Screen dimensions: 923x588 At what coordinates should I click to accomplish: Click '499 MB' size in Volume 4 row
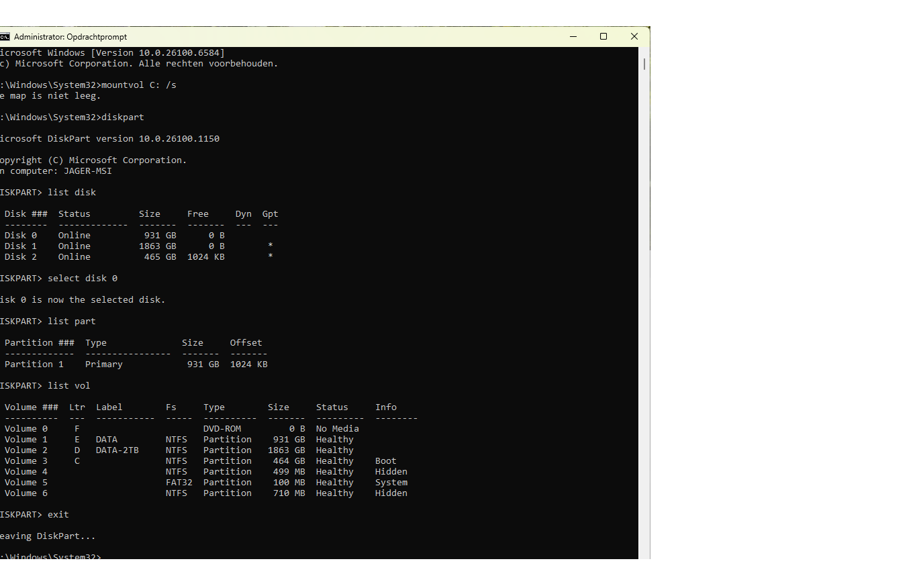pos(289,472)
